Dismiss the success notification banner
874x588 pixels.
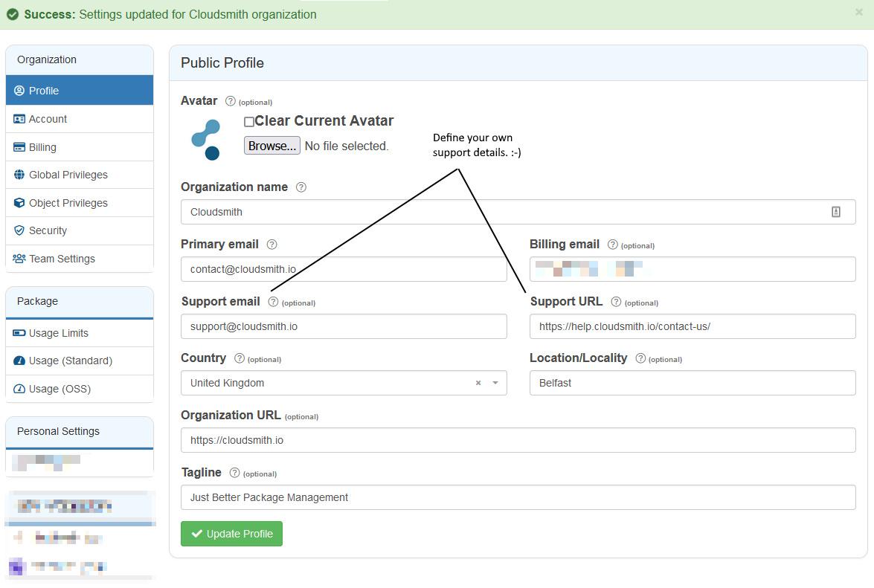[x=859, y=12]
